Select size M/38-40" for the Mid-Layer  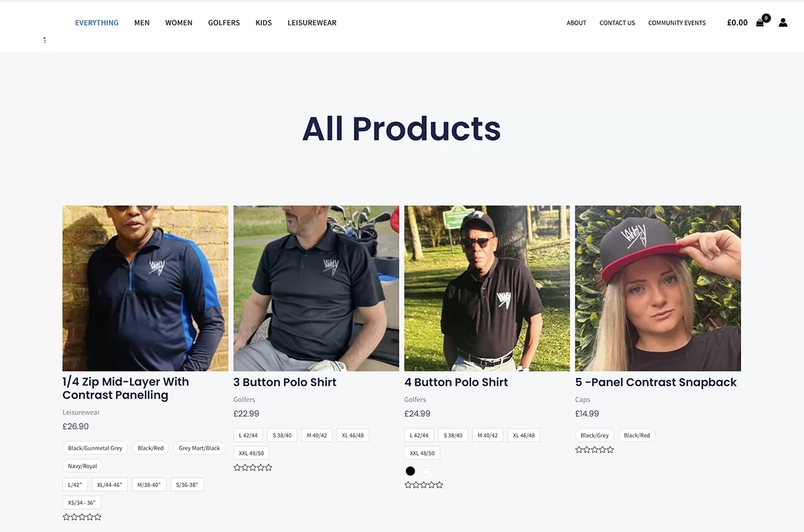(x=149, y=484)
